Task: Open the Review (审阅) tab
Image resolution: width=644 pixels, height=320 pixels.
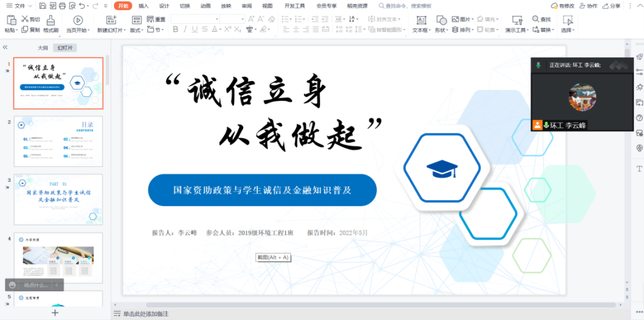Action: 246,6
